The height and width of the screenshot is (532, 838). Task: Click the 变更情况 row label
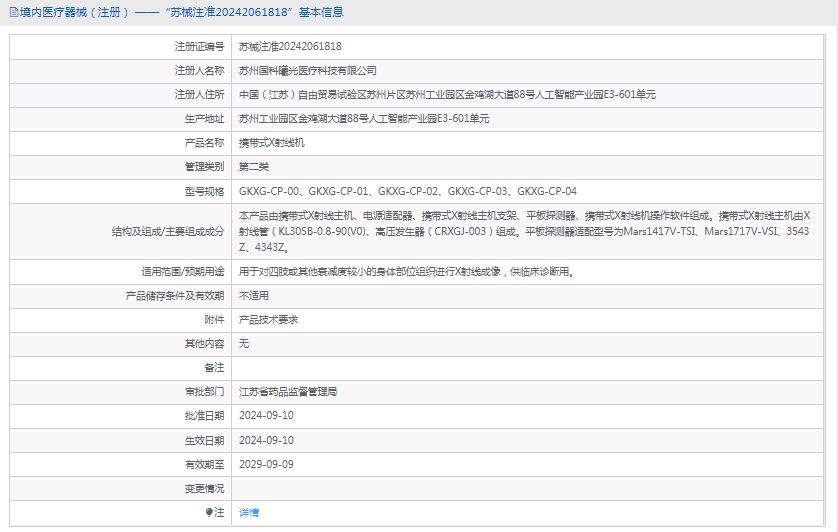point(204,488)
